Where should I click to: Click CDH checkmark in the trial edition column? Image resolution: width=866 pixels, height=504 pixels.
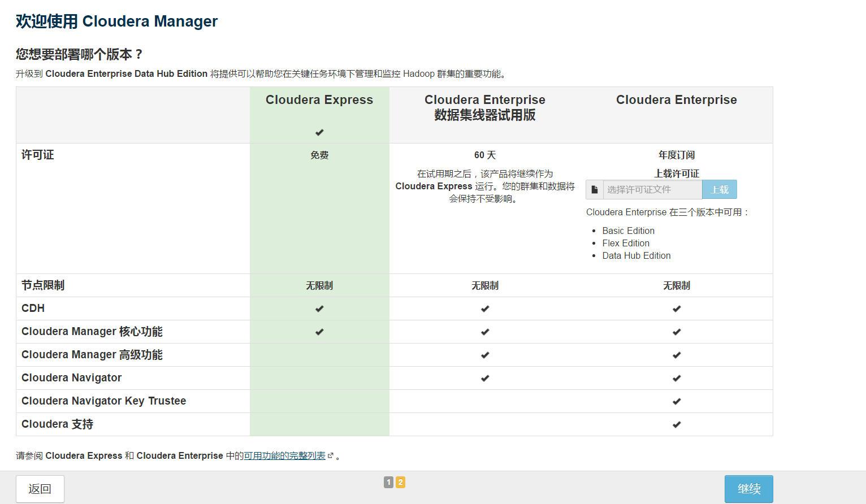485,309
